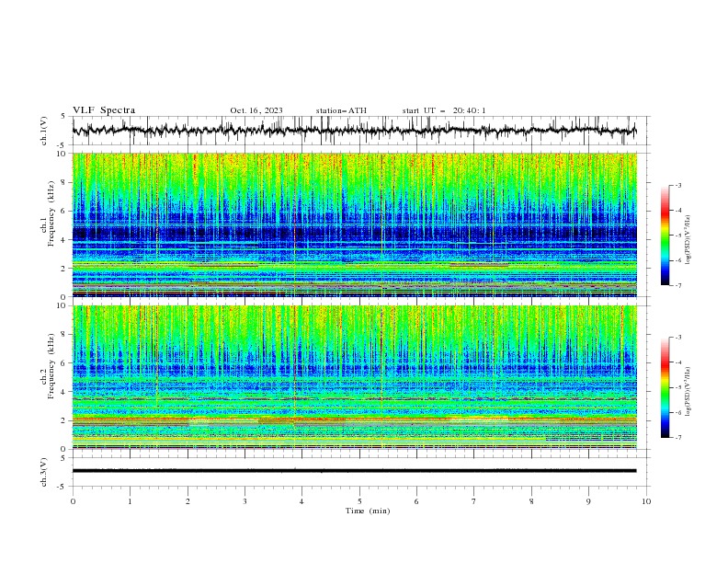Click the "VLF Spectra" plot title
This screenshot has height=563, width=728.
click(104, 110)
